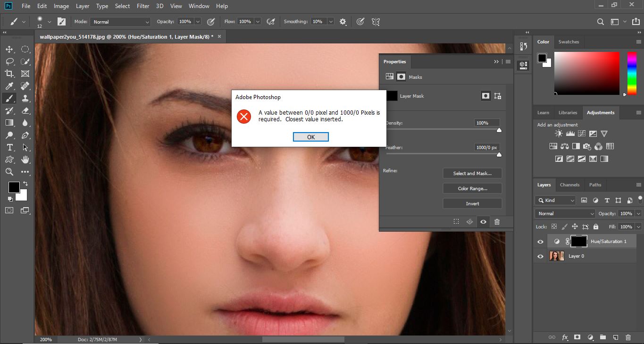
Task: Hide the Hue/Saturation 1 layer
Action: coord(541,242)
